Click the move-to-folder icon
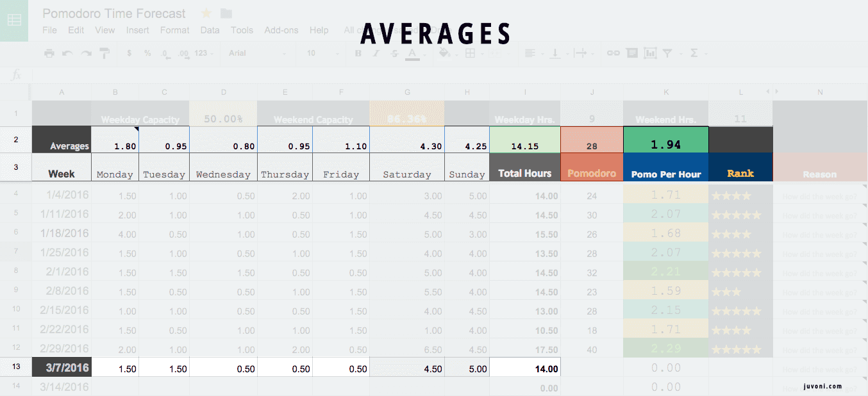868x396 pixels. click(226, 13)
